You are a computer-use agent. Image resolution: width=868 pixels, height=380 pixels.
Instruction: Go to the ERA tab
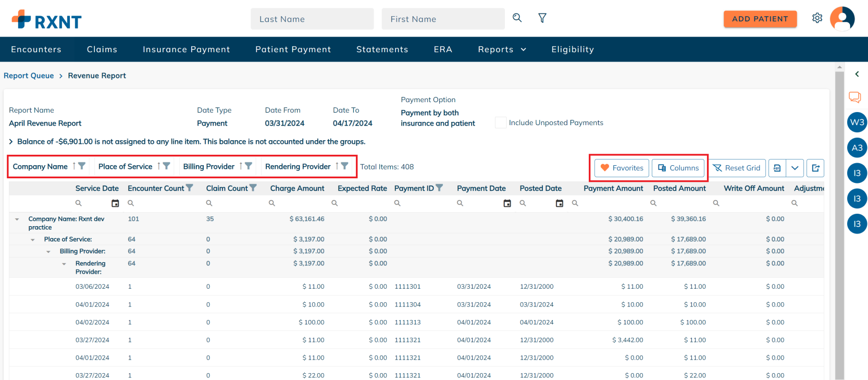coord(443,50)
